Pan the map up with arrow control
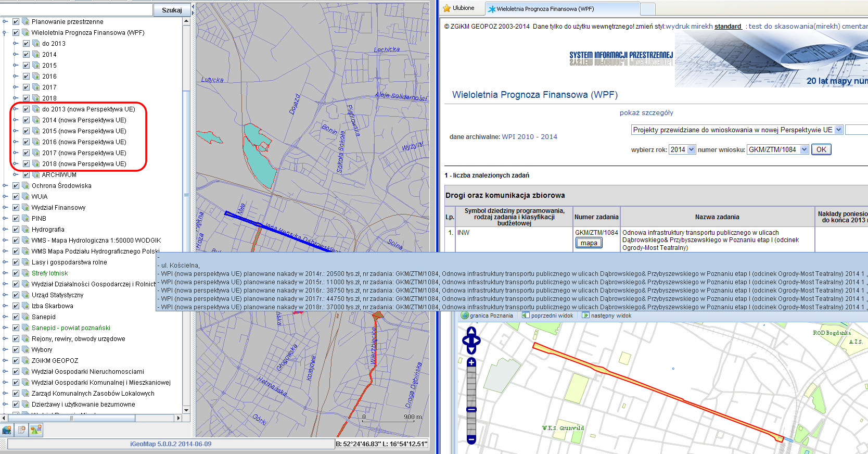This screenshot has height=454, width=868. 471,331
